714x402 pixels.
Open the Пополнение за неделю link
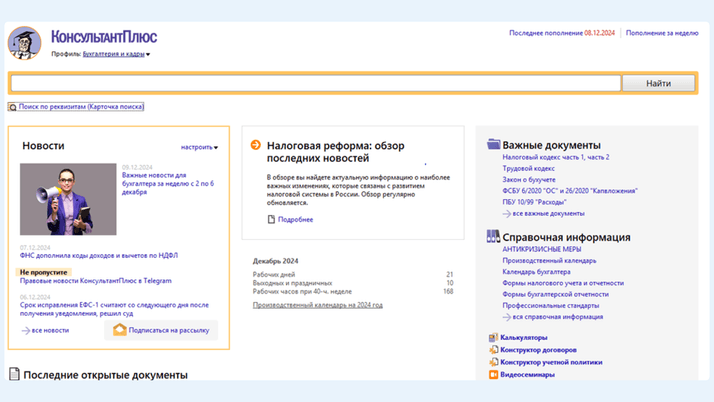coord(661,33)
